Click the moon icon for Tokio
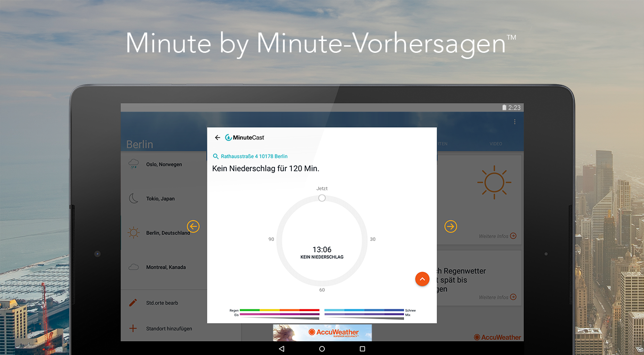644x355 pixels. click(x=134, y=198)
